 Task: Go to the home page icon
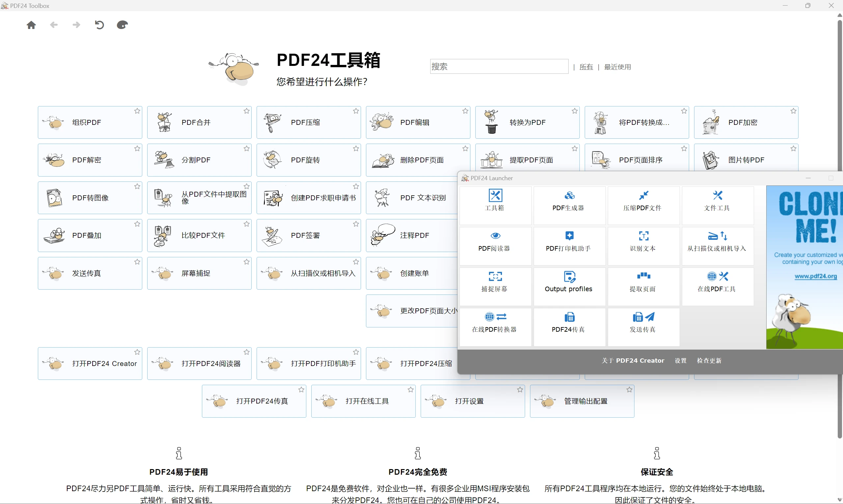coord(31,25)
